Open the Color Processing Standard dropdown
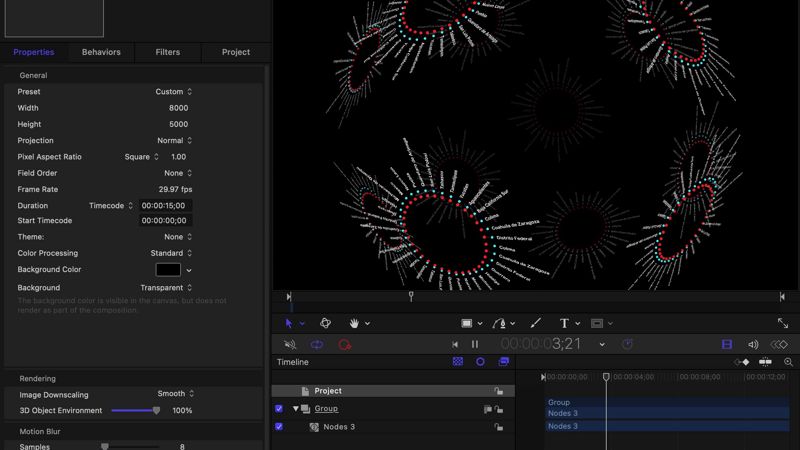The height and width of the screenshot is (450, 800). pos(171,254)
